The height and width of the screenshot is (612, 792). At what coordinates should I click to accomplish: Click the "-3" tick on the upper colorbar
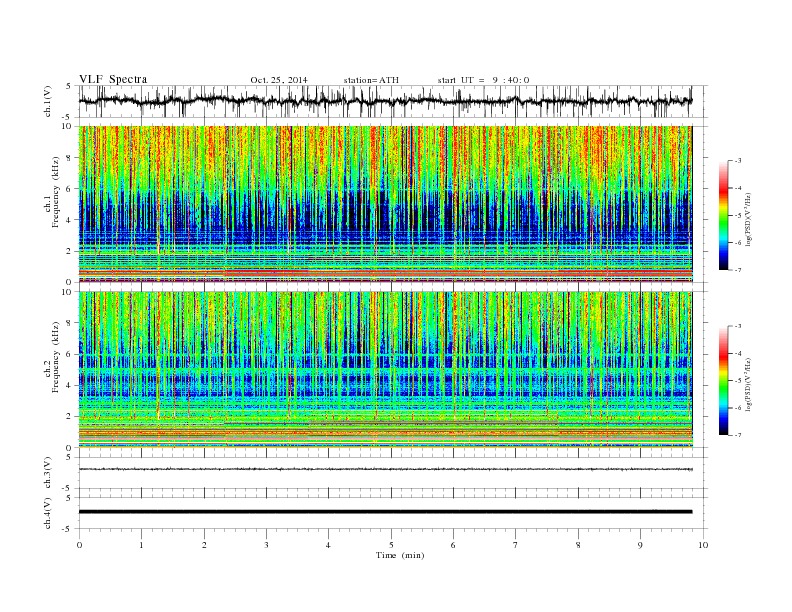click(737, 161)
